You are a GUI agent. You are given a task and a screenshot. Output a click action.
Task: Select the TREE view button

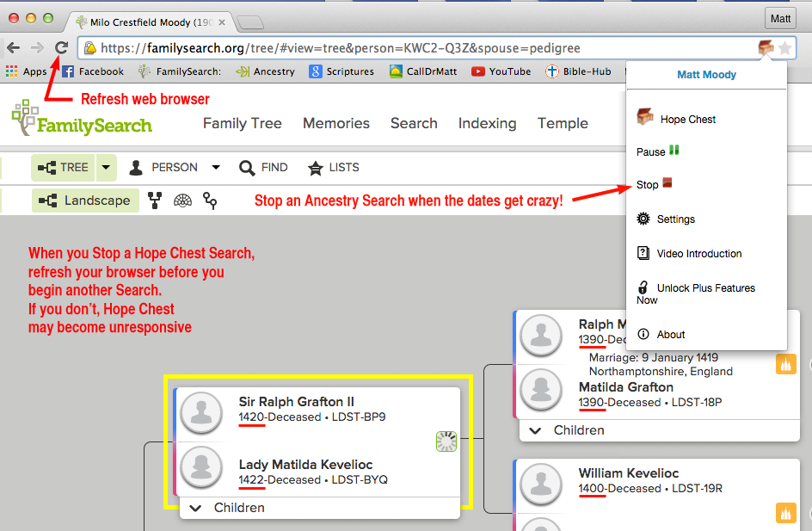tap(63, 168)
